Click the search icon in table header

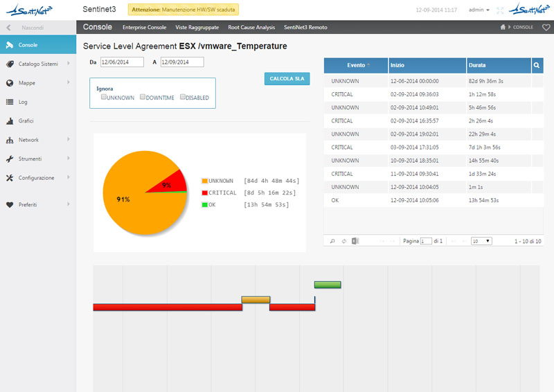pyautogui.click(x=537, y=65)
